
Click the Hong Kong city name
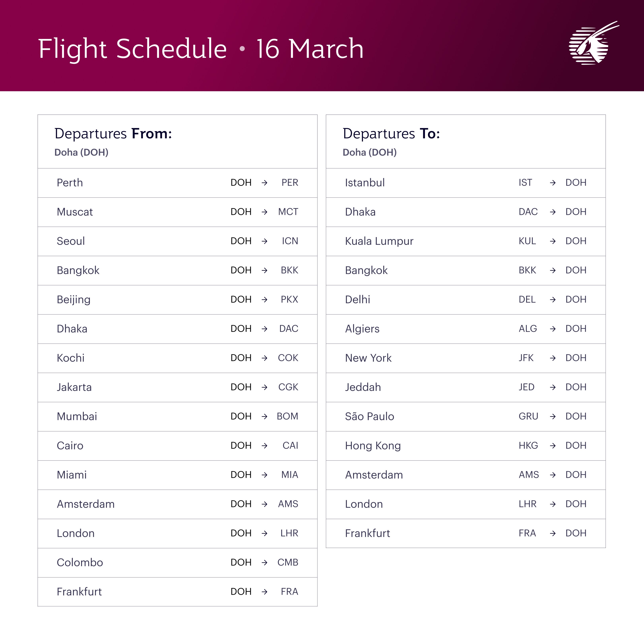click(373, 446)
